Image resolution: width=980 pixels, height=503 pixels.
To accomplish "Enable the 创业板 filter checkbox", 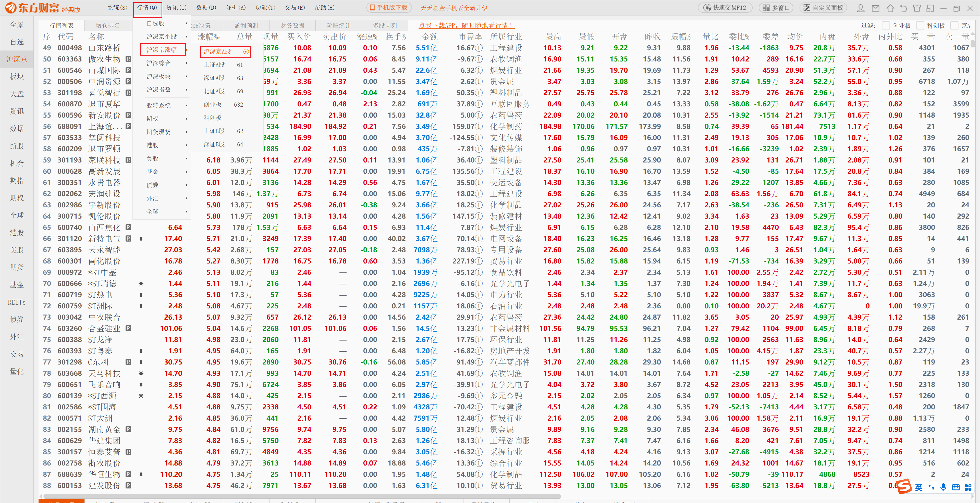I will point(886,26).
